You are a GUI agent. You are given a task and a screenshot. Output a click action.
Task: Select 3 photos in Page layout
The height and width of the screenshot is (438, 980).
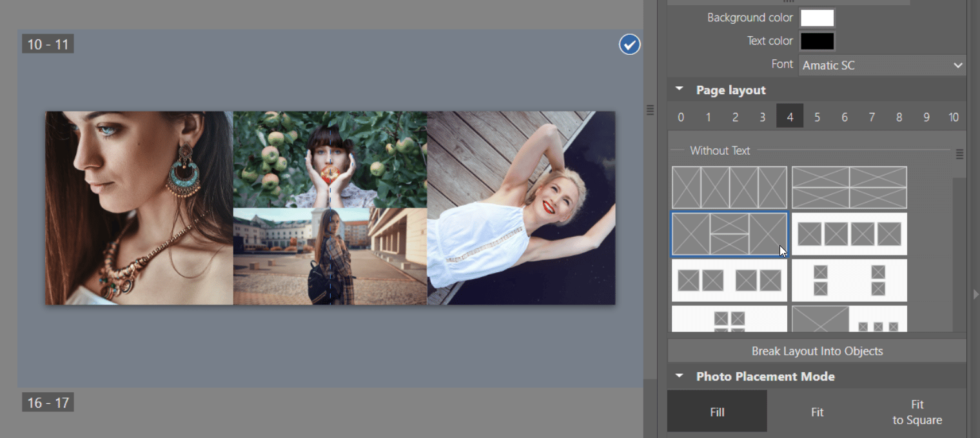coord(762,117)
